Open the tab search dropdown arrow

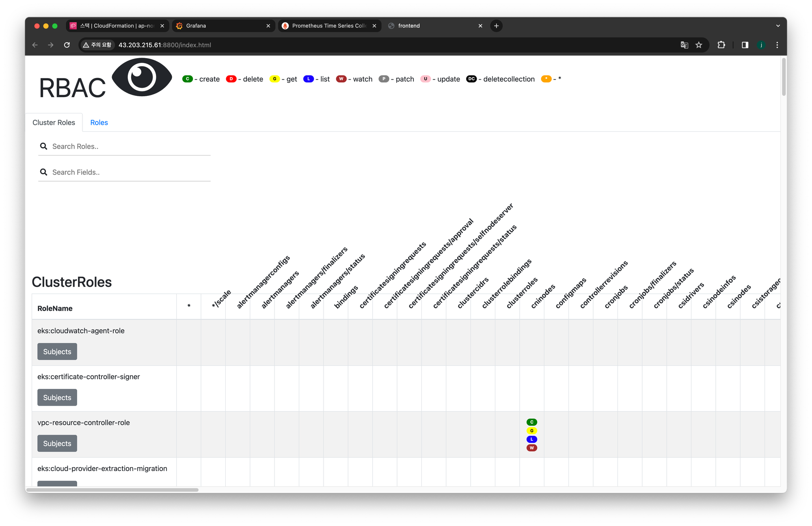point(778,26)
